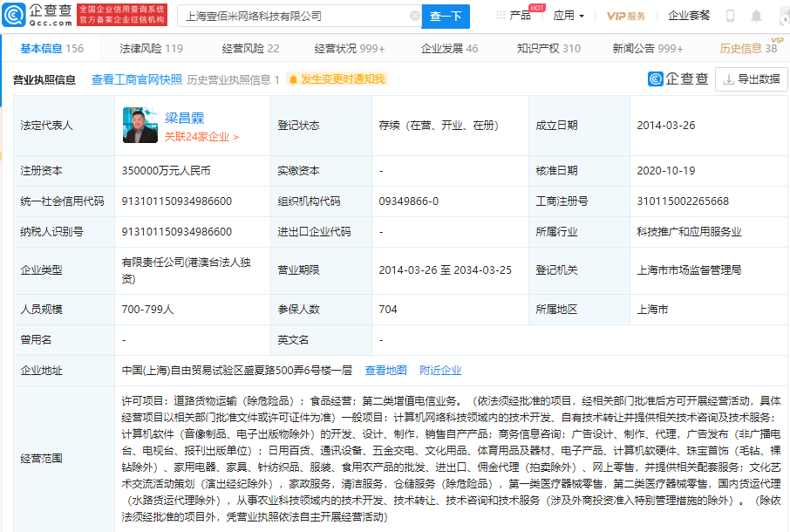The width and height of the screenshot is (790, 532).
Task: Switch to the 新闻公告 999+ tab
Action: pyautogui.click(x=648, y=49)
